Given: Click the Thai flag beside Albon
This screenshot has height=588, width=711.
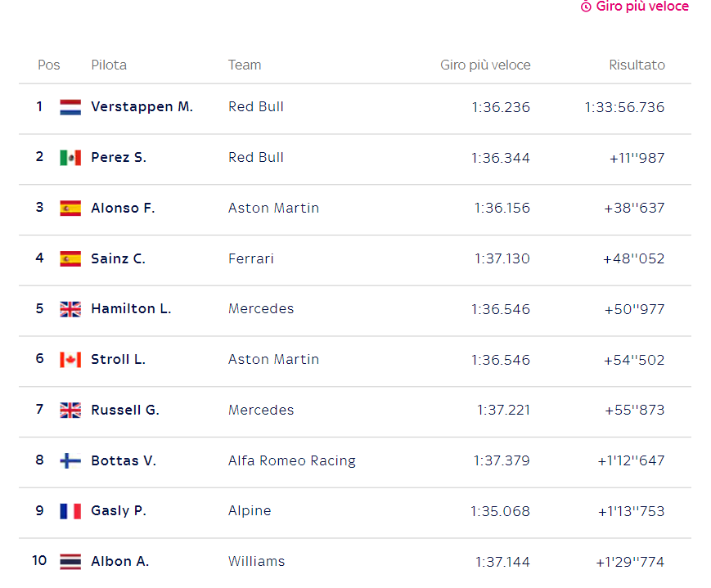Looking at the screenshot, I should point(70,562).
